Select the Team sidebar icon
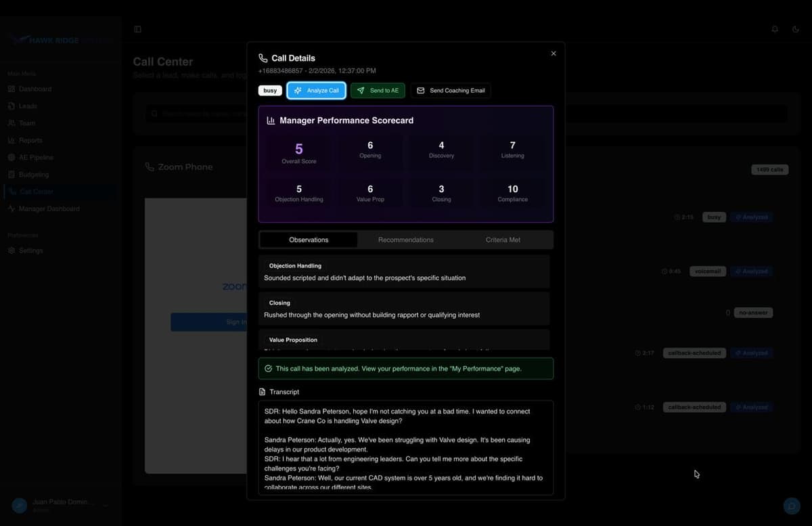The height and width of the screenshot is (526, 812). (x=12, y=123)
